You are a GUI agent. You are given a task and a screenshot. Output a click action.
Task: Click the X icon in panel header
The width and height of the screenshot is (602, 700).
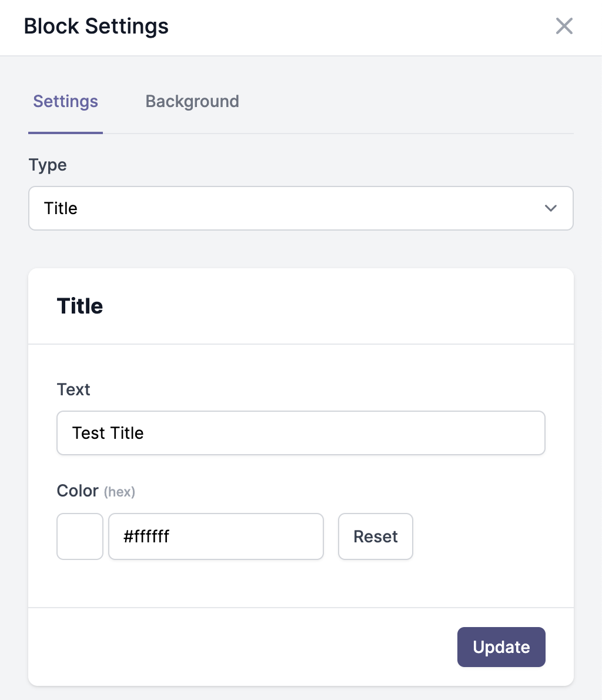click(x=564, y=26)
